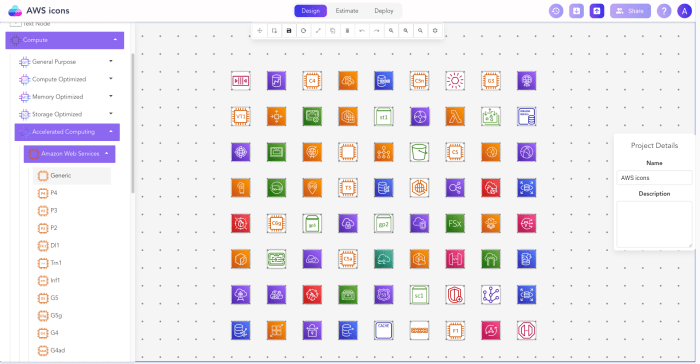
Task: Switch to the Deploy tab
Action: [x=384, y=11]
